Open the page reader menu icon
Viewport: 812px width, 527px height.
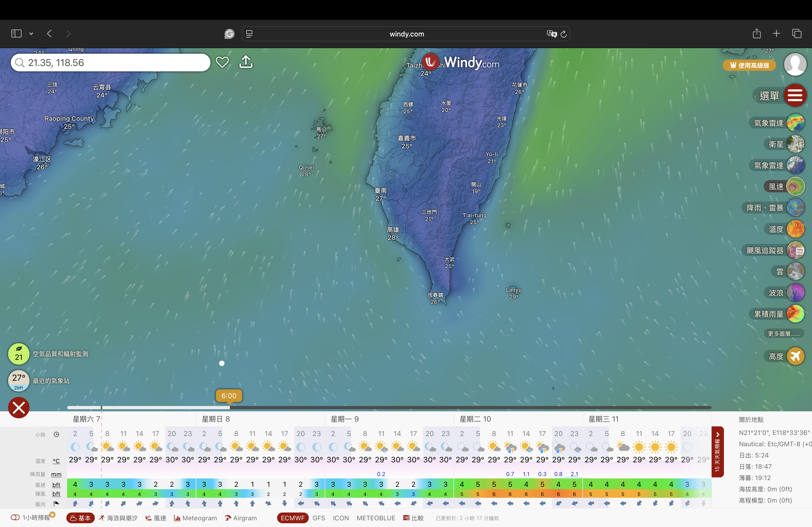pos(249,34)
